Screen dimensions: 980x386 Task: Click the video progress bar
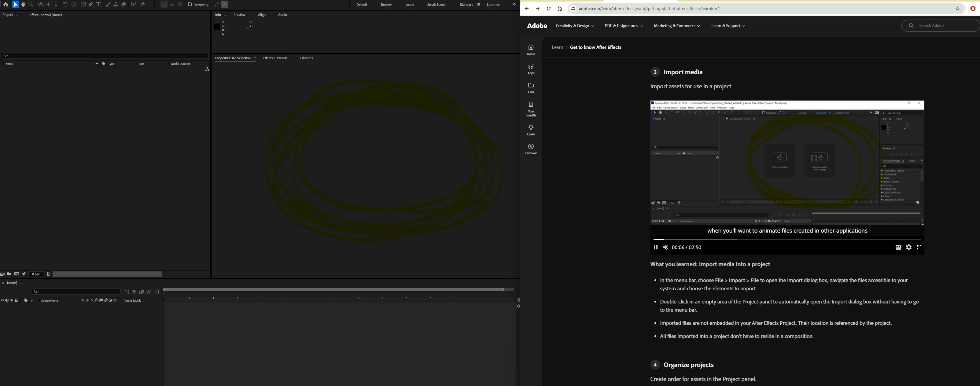pos(787,239)
